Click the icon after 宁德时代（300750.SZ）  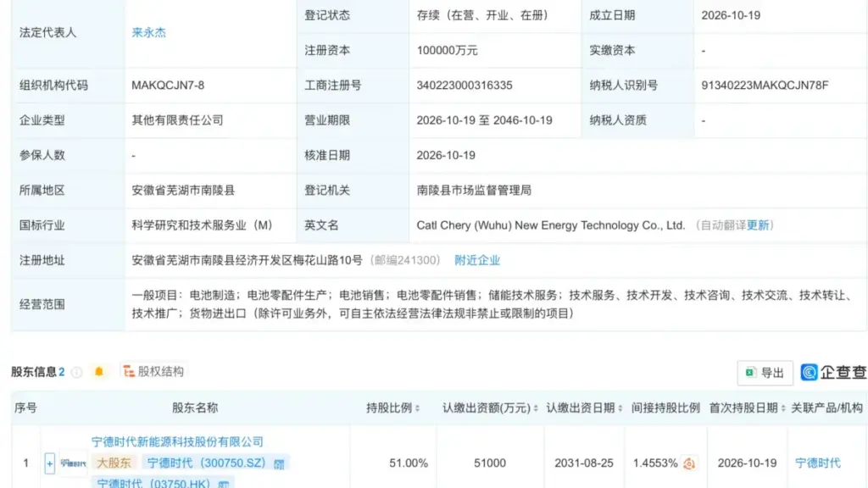click(279, 463)
